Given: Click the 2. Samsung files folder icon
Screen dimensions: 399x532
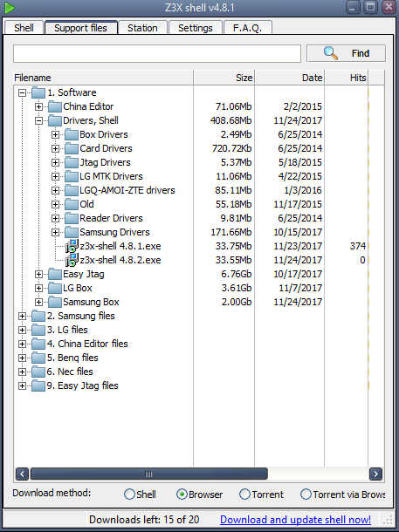Looking at the screenshot, I should 38,316.
